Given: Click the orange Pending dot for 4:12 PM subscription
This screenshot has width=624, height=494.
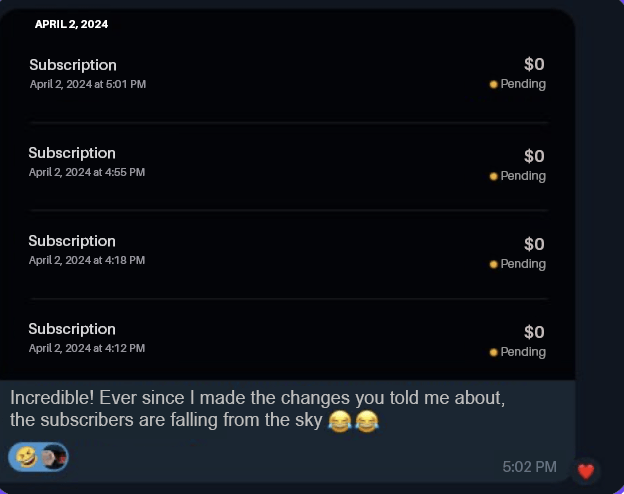Looking at the screenshot, I should 494,352.
